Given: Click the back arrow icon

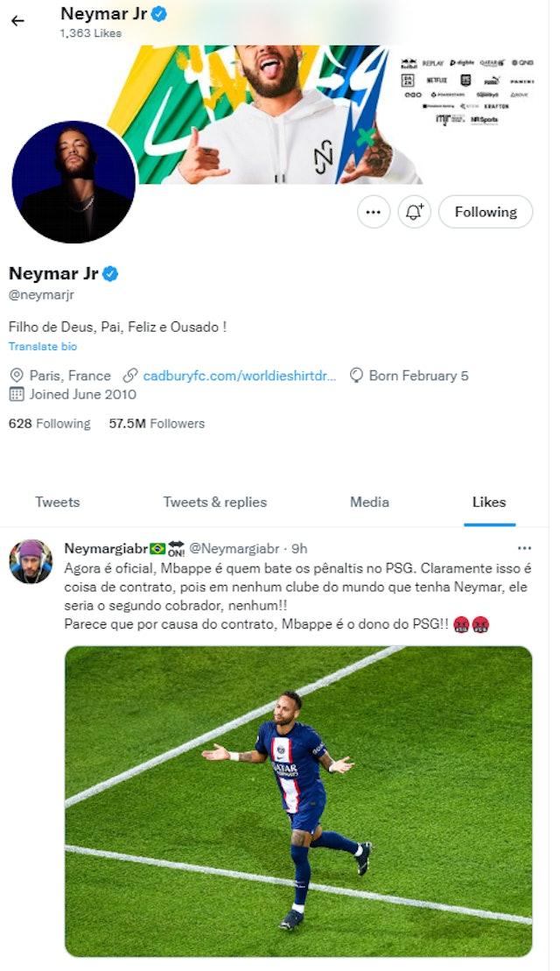Looking at the screenshot, I should point(17,20).
